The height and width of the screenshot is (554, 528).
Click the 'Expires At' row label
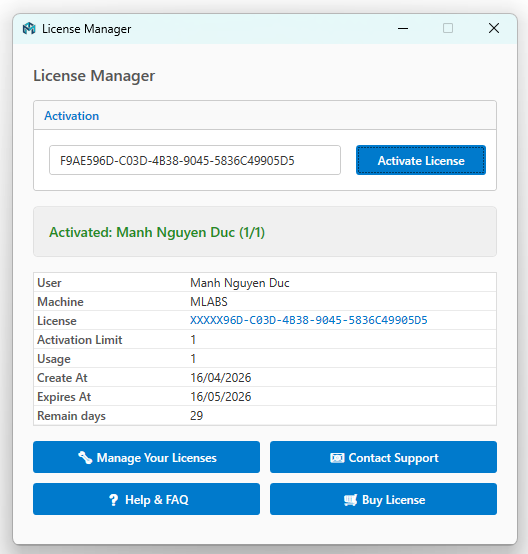64,397
